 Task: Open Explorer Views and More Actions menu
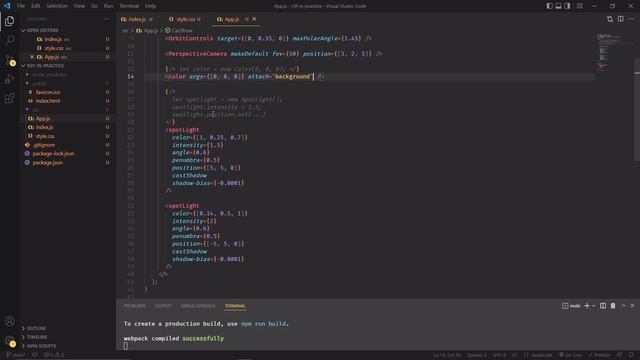pos(107,19)
